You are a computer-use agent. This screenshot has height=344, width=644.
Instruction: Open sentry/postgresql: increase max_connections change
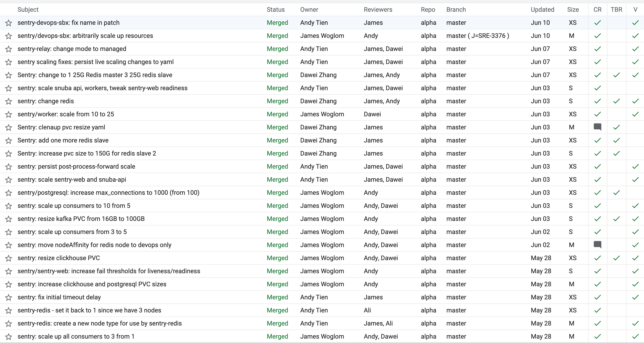pyautogui.click(x=108, y=193)
